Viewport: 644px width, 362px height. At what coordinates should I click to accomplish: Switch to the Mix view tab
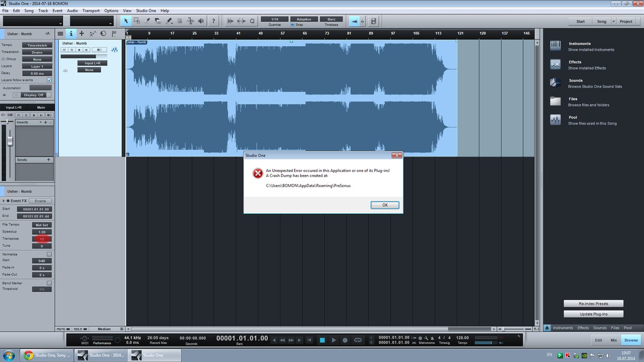(614, 340)
